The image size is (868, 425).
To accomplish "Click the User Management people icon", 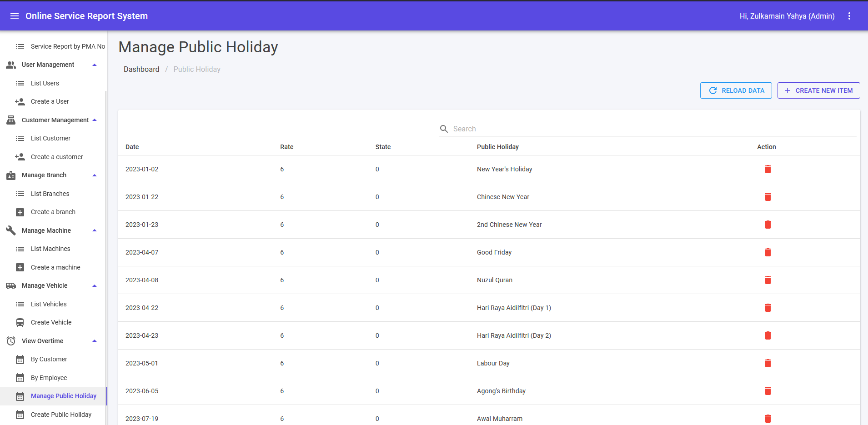I will (x=11, y=65).
